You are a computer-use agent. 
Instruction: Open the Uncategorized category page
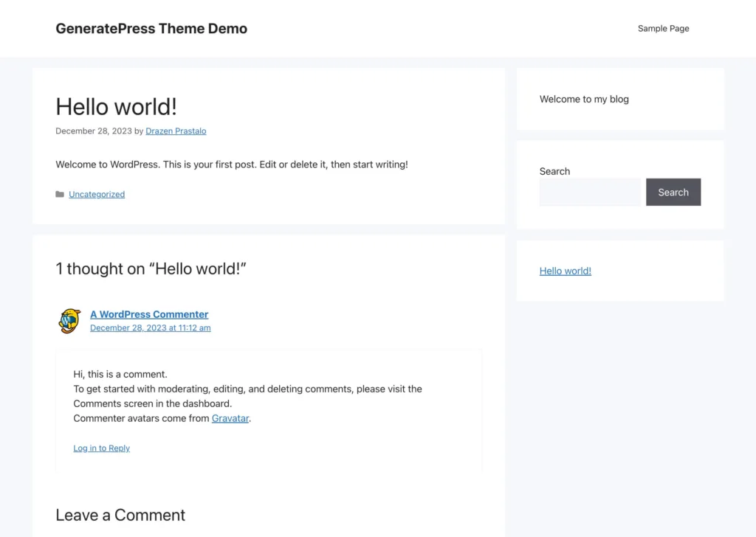(96, 194)
